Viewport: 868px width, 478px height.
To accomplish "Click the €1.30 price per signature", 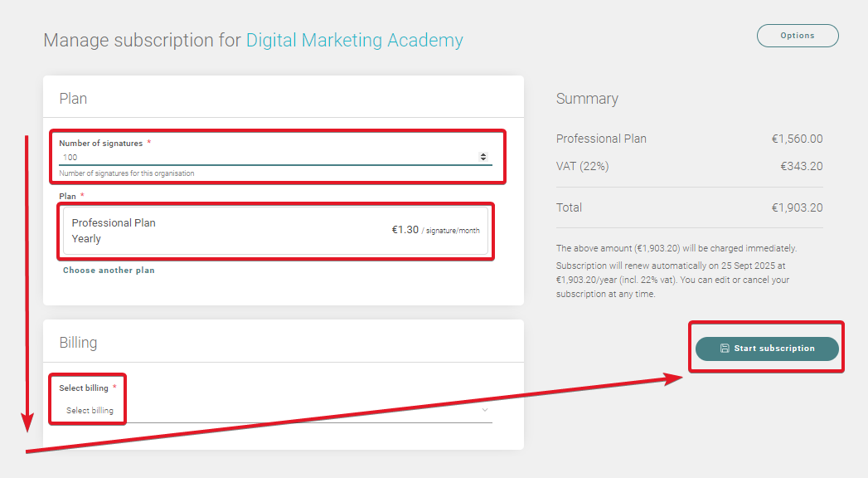I will [405, 230].
